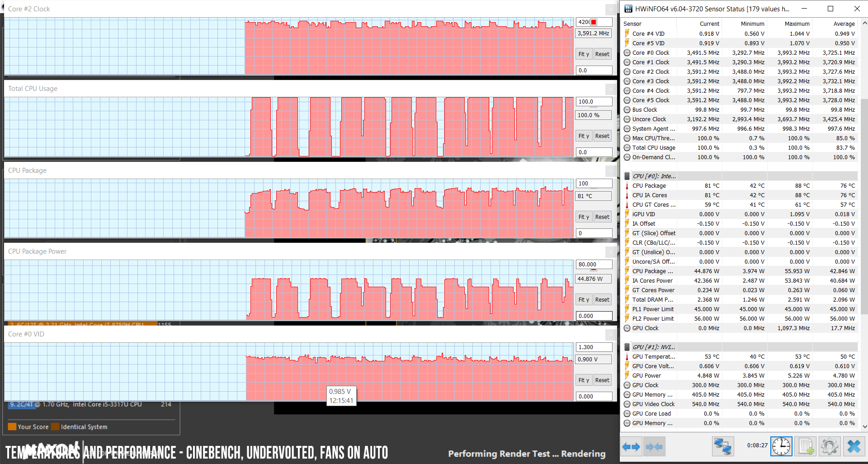
Task: Select the GT Cores Power row
Action: [x=740, y=290]
